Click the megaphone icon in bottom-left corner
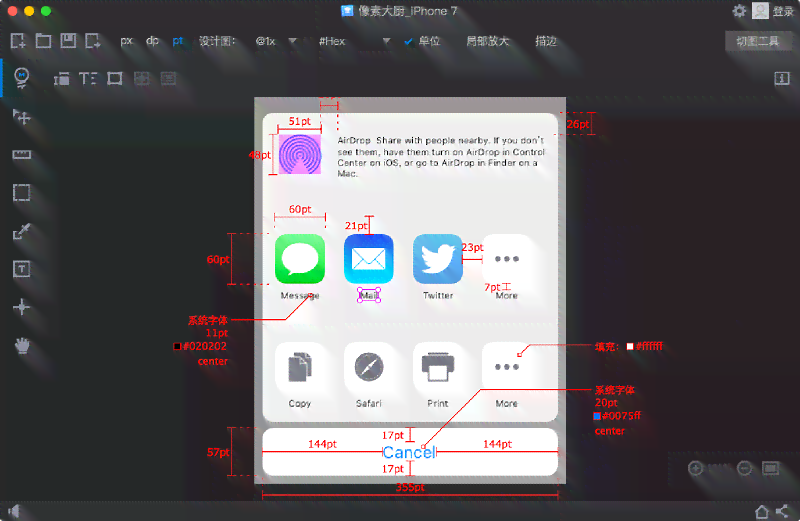The width and height of the screenshot is (800, 521). pos(14,511)
